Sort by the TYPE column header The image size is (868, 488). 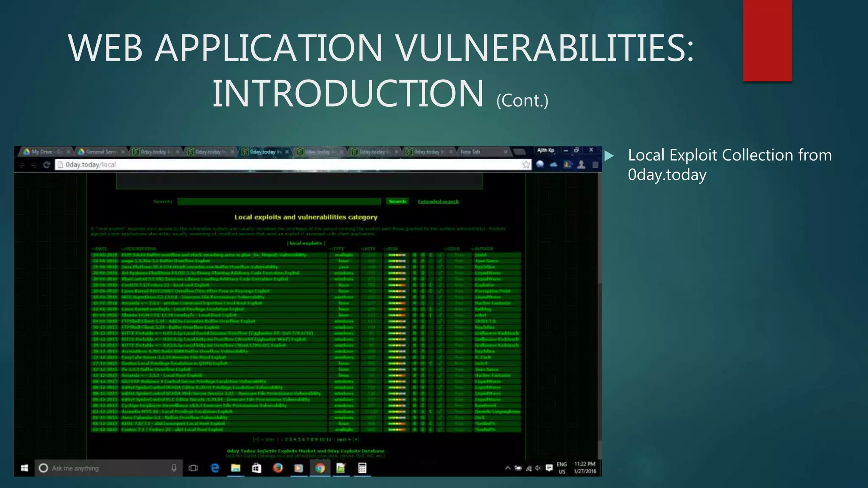tap(337, 249)
